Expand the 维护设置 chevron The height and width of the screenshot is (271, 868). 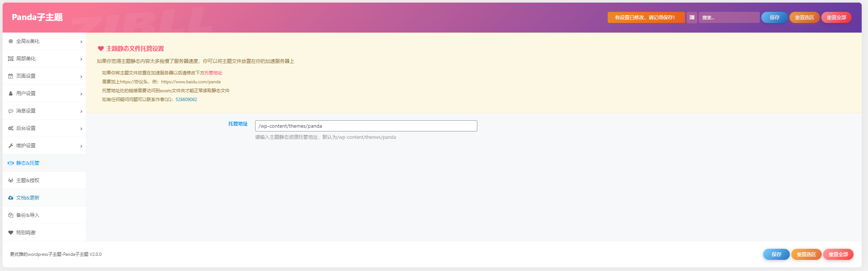[81, 146]
